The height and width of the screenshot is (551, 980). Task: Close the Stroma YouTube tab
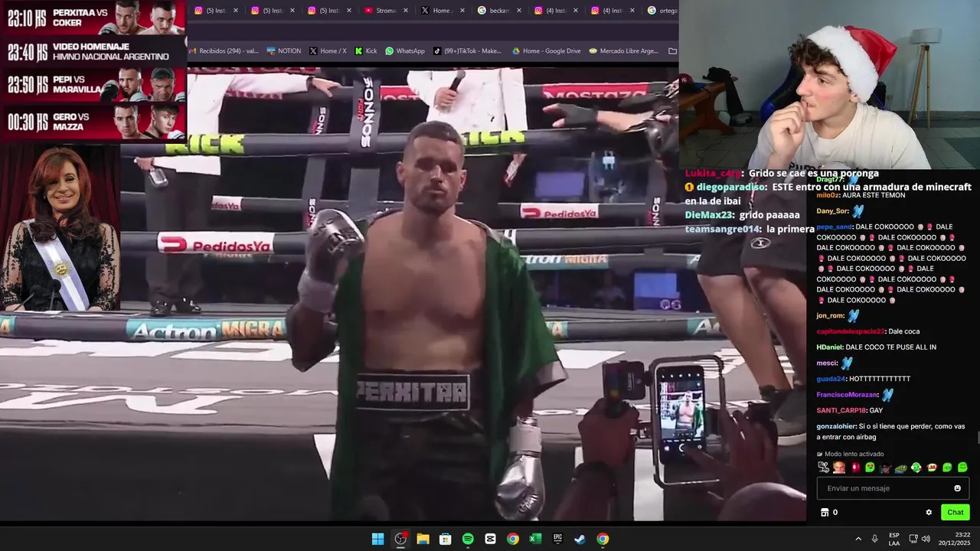tap(406, 11)
